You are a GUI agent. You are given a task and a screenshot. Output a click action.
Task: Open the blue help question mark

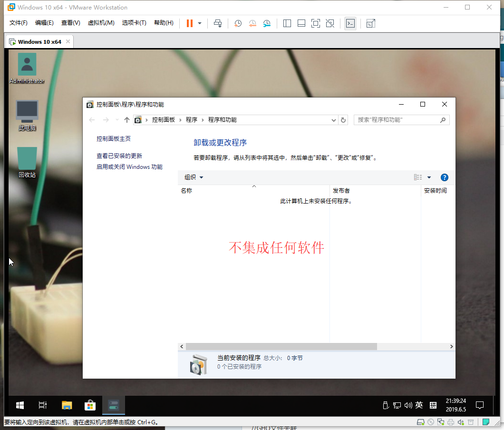(x=445, y=177)
